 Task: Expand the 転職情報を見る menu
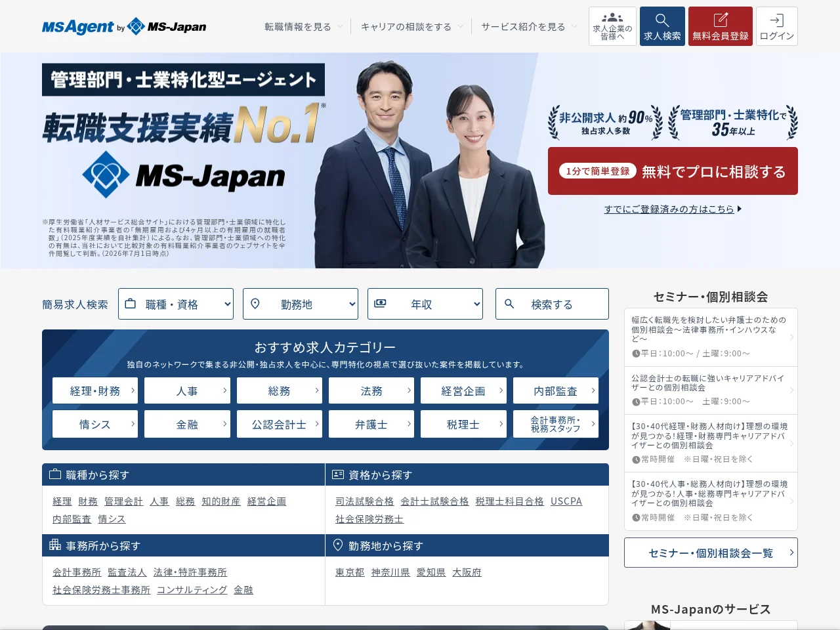pos(304,27)
